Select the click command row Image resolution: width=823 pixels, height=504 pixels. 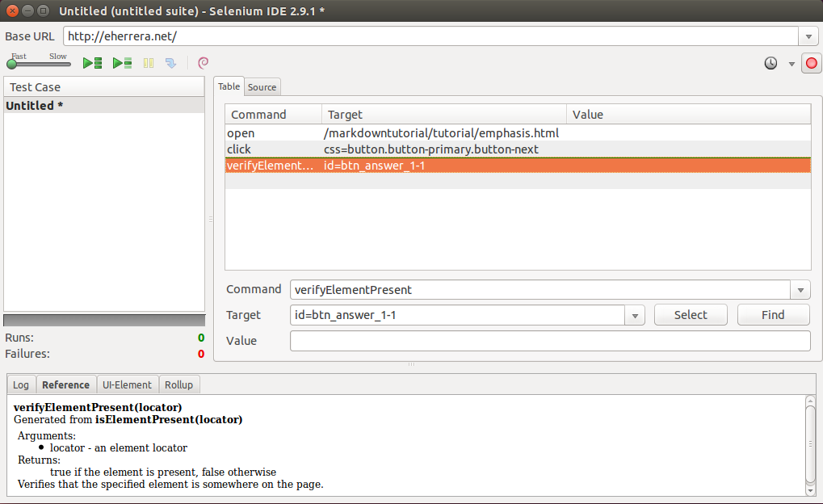[x=518, y=149]
